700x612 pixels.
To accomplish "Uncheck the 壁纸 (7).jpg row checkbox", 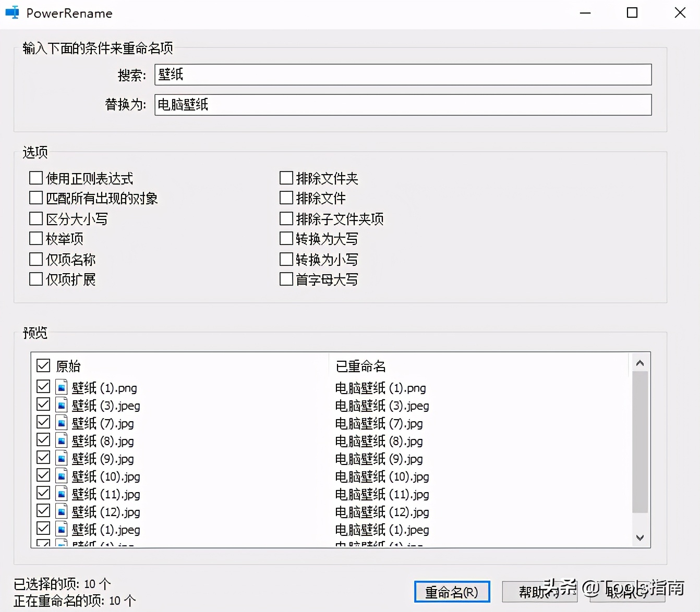I will 43,422.
